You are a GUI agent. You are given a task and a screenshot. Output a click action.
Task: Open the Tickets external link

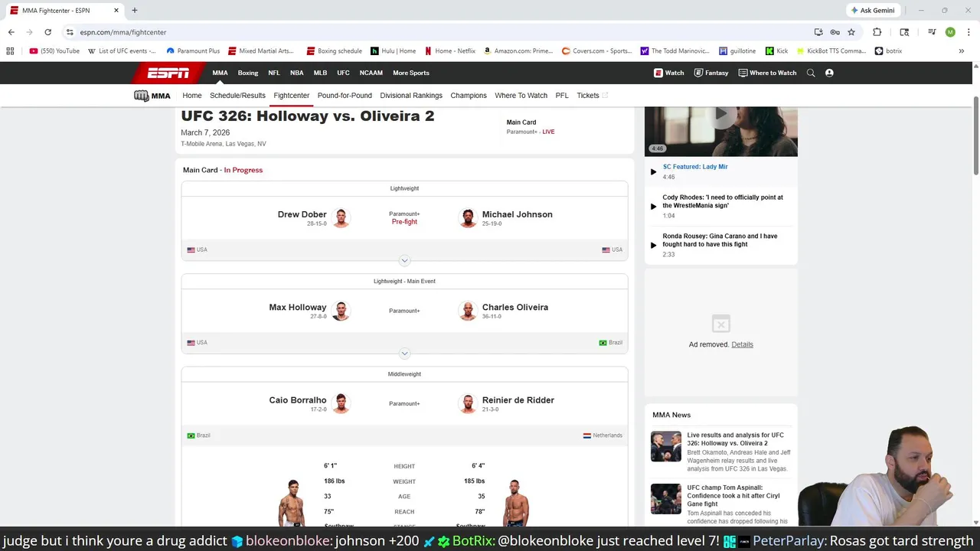coord(592,96)
